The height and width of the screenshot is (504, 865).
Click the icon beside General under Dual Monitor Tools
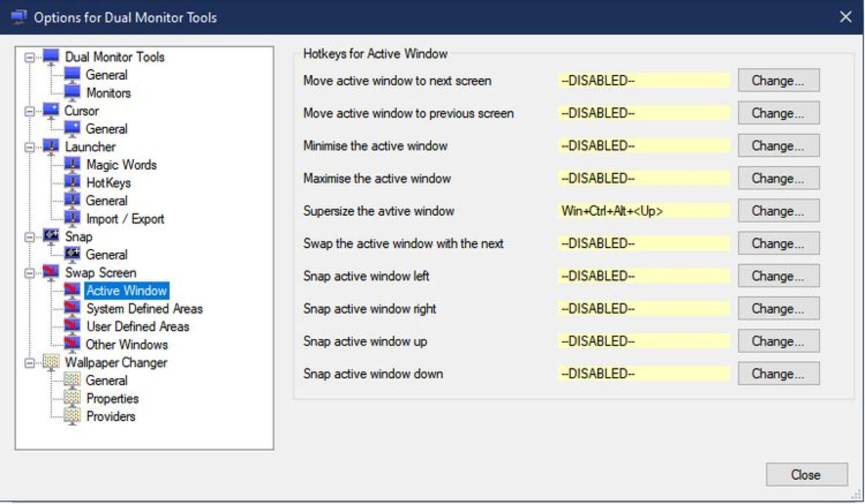click(x=72, y=75)
